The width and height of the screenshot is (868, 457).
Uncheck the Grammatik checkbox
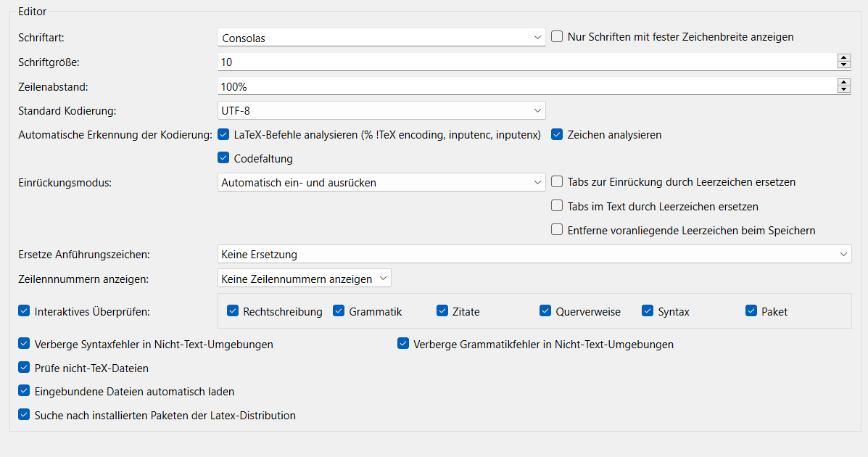pyautogui.click(x=339, y=310)
